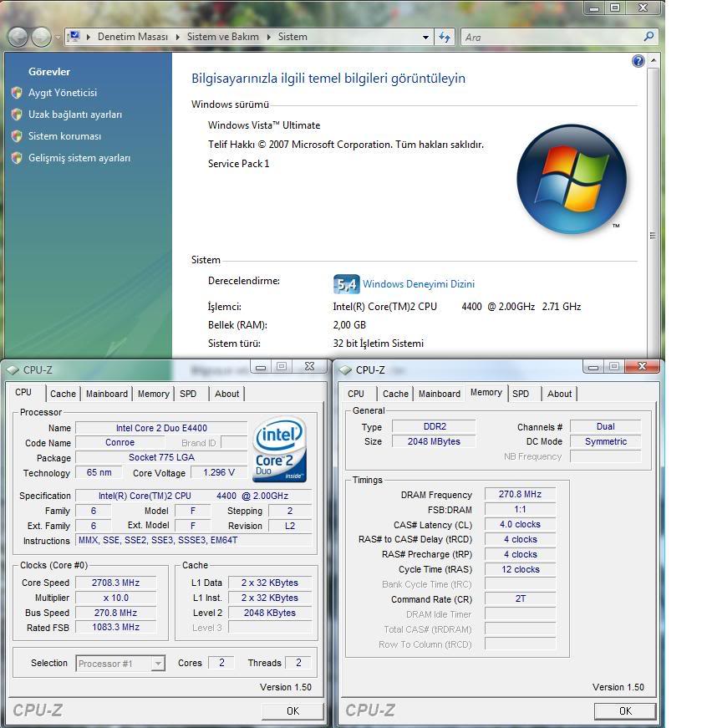Open Mainboard tab in right CPU-Z window
Image resolution: width=702 pixels, height=728 pixels.
click(440, 394)
